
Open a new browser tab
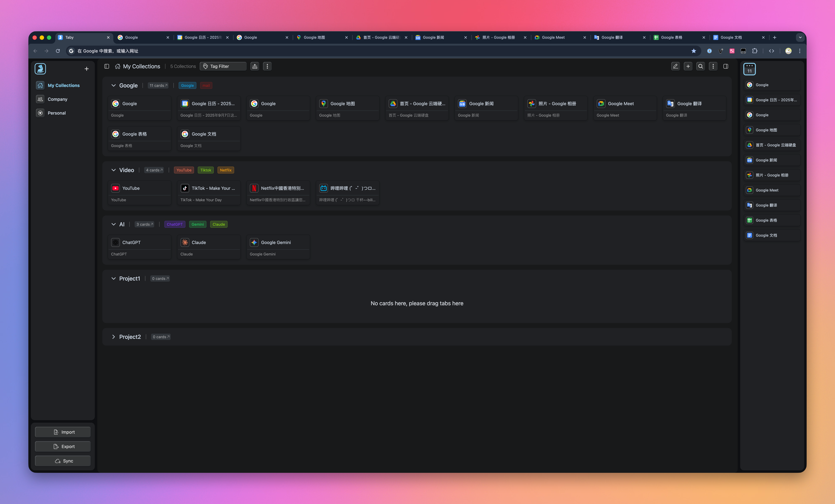(775, 38)
